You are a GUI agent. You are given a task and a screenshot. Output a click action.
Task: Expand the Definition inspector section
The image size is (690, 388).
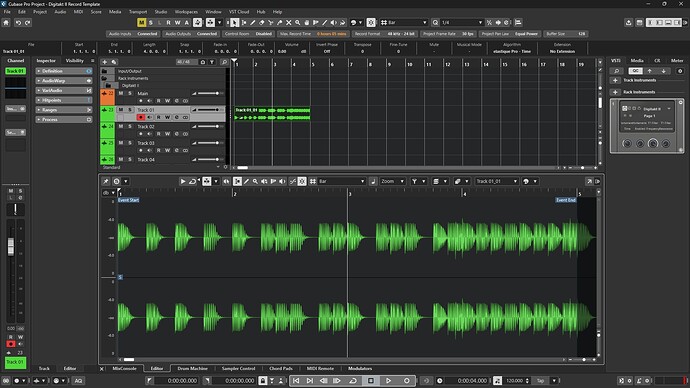[x=64, y=71]
